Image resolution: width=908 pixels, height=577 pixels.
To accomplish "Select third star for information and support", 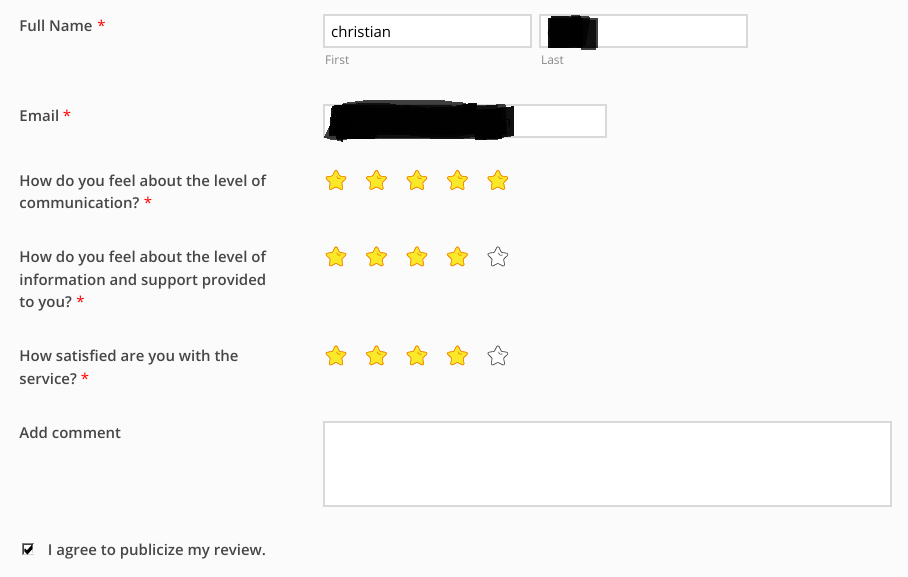I will (x=417, y=257).
